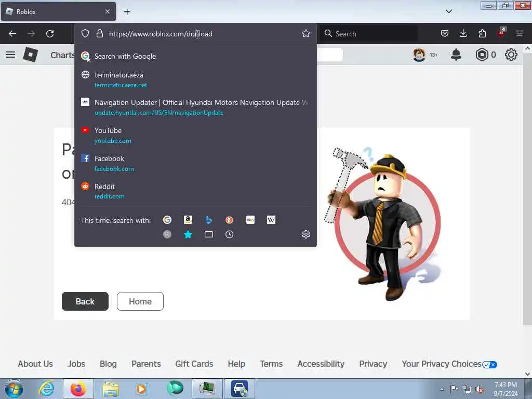Open the Privacy footer link
532x399 pixels.
point(373,364)
